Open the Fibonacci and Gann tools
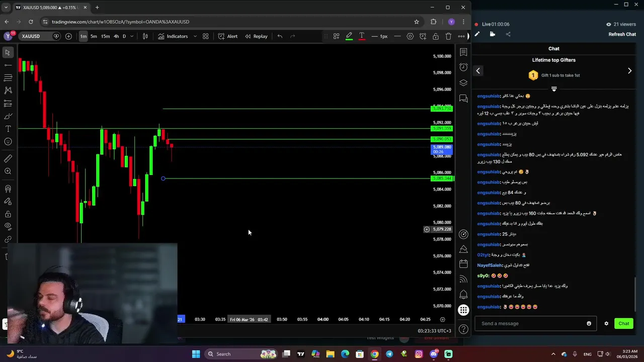This screenshot has height=362, width=644. click(8, 77)
